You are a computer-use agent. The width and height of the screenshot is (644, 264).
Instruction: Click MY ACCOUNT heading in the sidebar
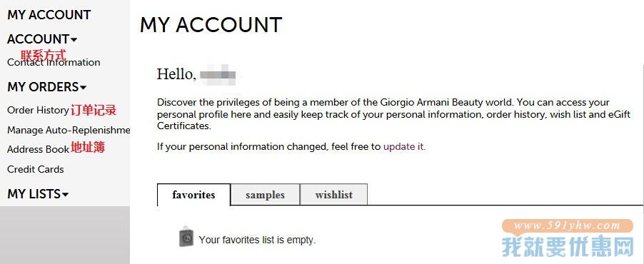point(49,15)
